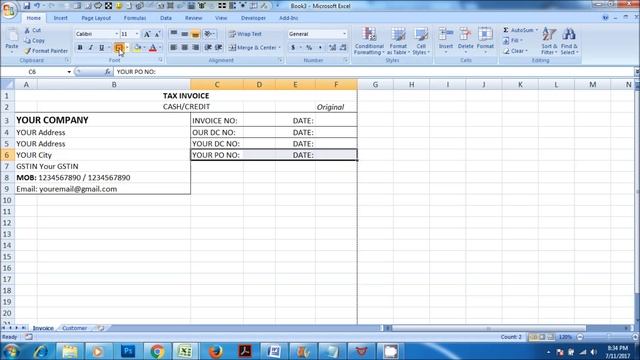This screenshot has height=360, width=640.
Task: Open Chrome from the taskbar
Action: [157, 351]
